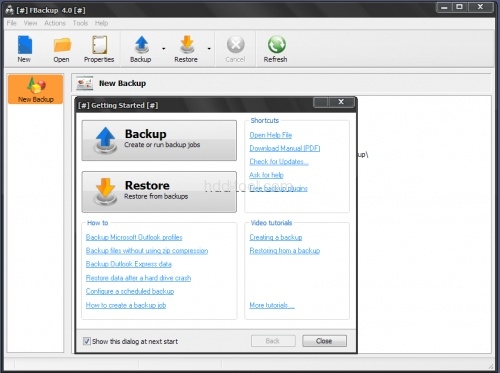Open the Creating a backup video tutorial
The image size is (500, 373).
pyautogui.click(x=276, y=237)
